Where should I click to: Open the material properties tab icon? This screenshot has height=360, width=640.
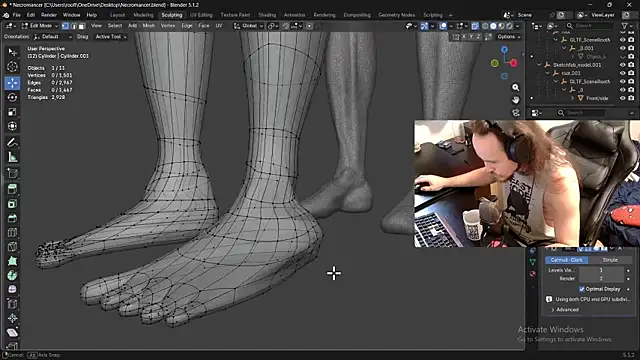[532, 273]
